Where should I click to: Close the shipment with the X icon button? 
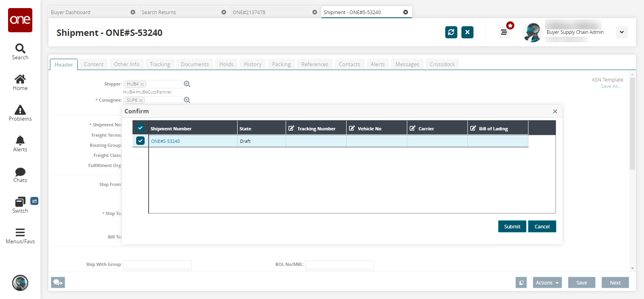click(x=467, y=32)
